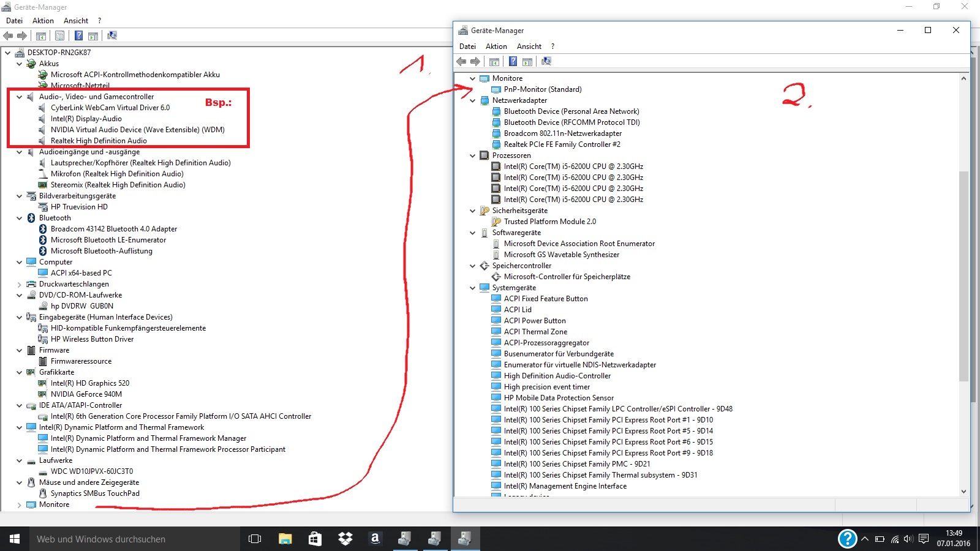Collapse Systemgeräte category in front window
Screen dimensions: 980x551
[472, 288]
